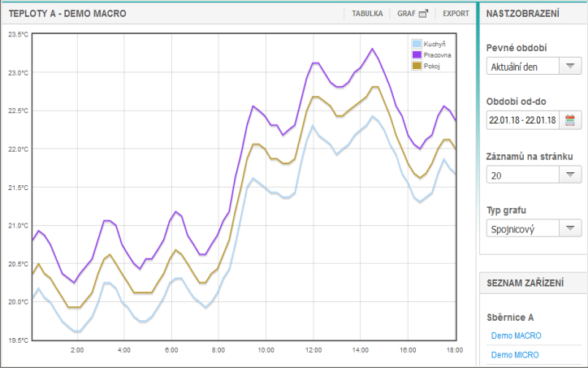Toggle the purple Pracovna legend swatch

(417, 55)
